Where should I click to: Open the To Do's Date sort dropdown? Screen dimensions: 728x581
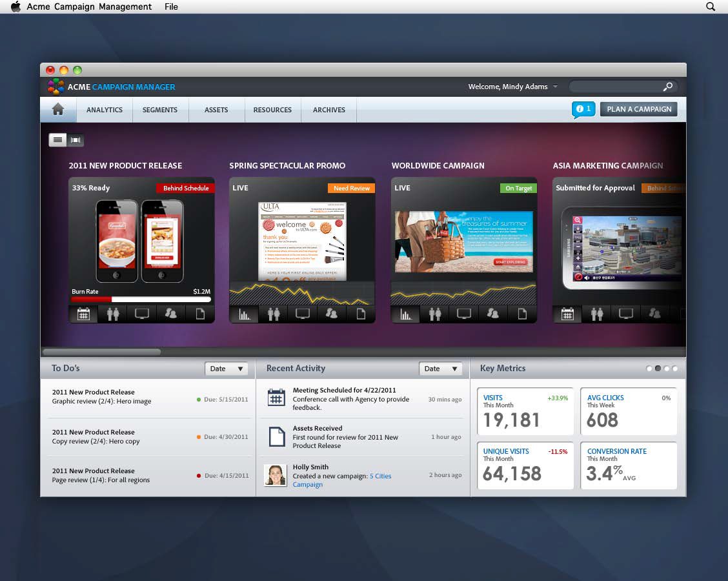[x=226, y=369]
